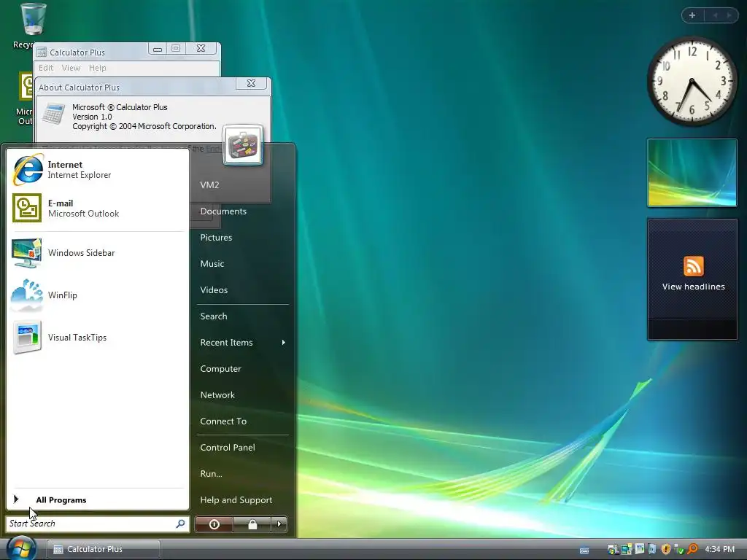Launch Microsoft Outlook E-mail entry
Viewport: 747px width, 560px height.
(x=98, y=208)
